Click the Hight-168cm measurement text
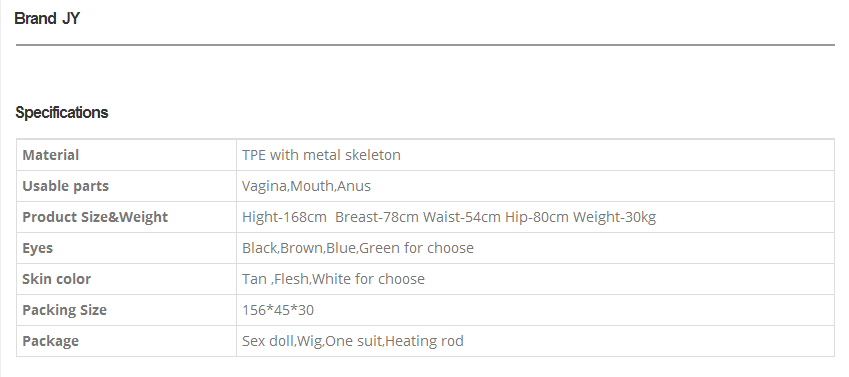The image size is (849, 377). [x=284, y=217]
